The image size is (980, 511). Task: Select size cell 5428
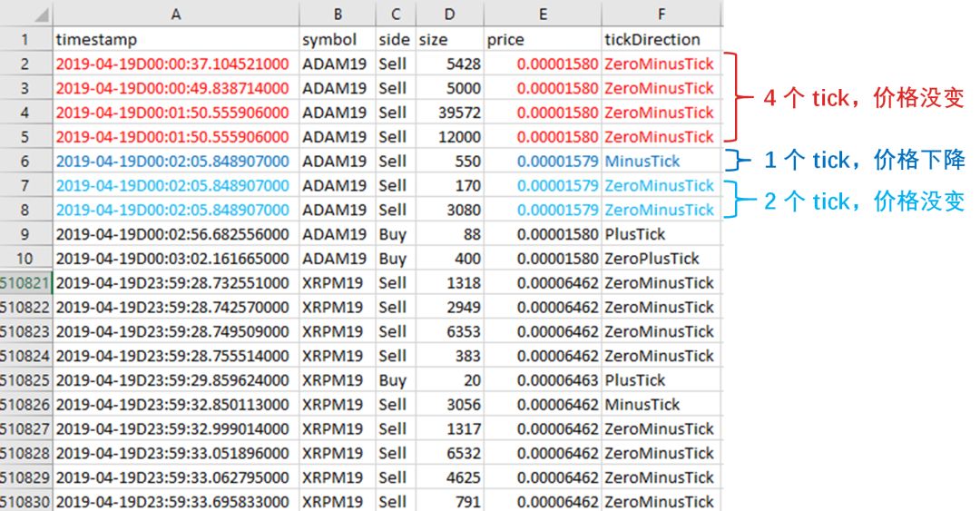pyautogui.click(x=450, y=64)
